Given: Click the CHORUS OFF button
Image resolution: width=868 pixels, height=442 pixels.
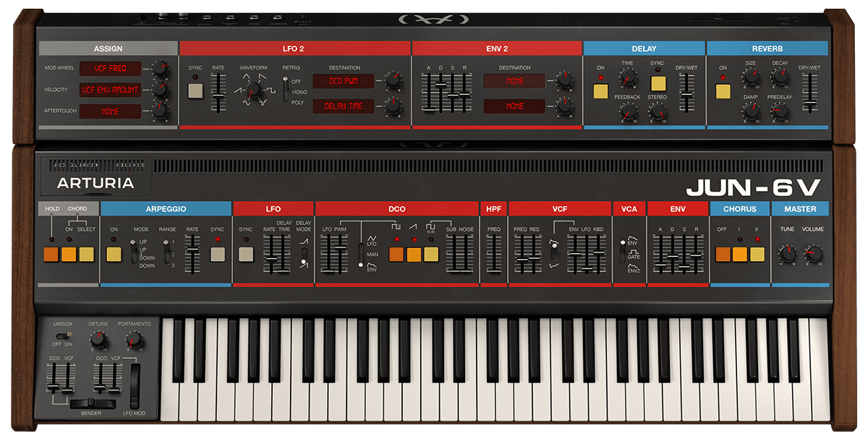Looking at the screenshot, I should coord(723,254).
